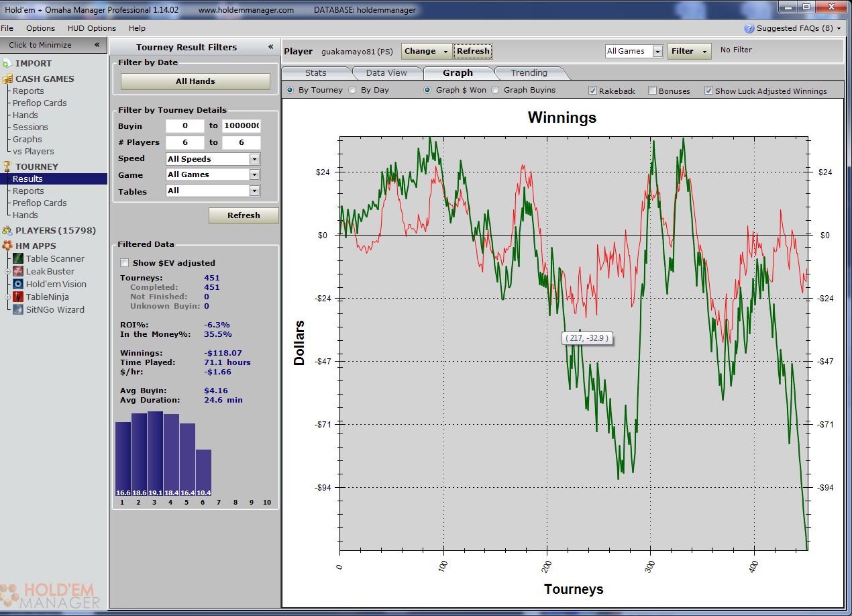
Task: Click the third place finish bar 19.1
Action: (x=155, y=454)
